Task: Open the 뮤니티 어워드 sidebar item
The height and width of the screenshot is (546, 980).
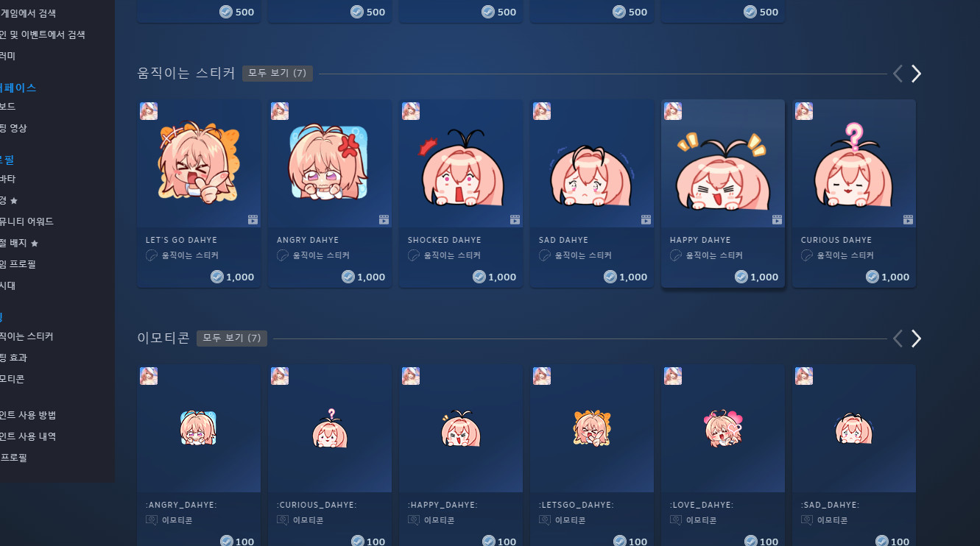Action: (x=27, y=221)
